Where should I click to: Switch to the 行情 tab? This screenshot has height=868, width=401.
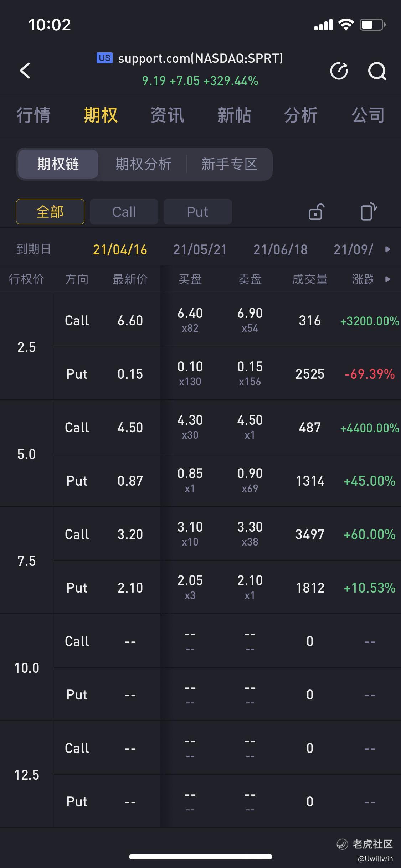(34, 115)
